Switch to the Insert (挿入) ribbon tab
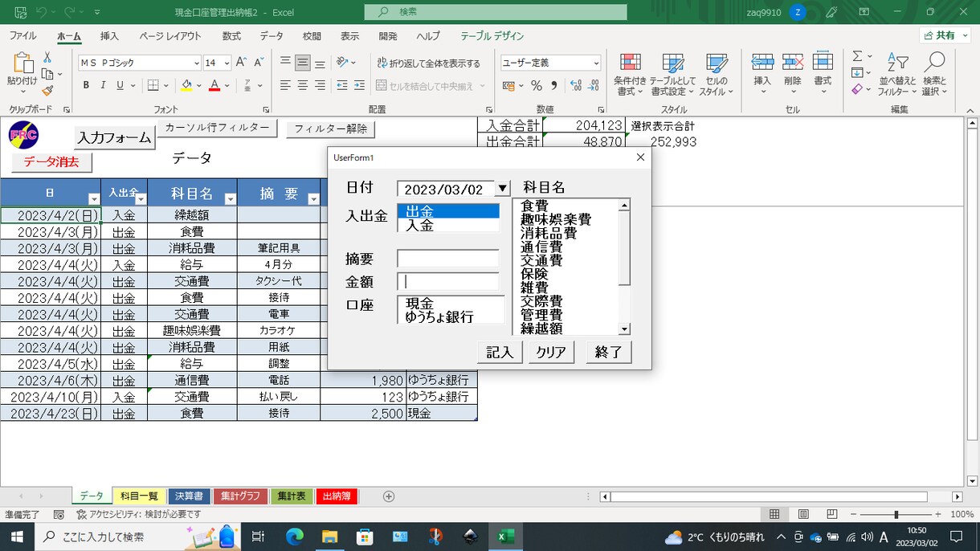 click(109, 36)
